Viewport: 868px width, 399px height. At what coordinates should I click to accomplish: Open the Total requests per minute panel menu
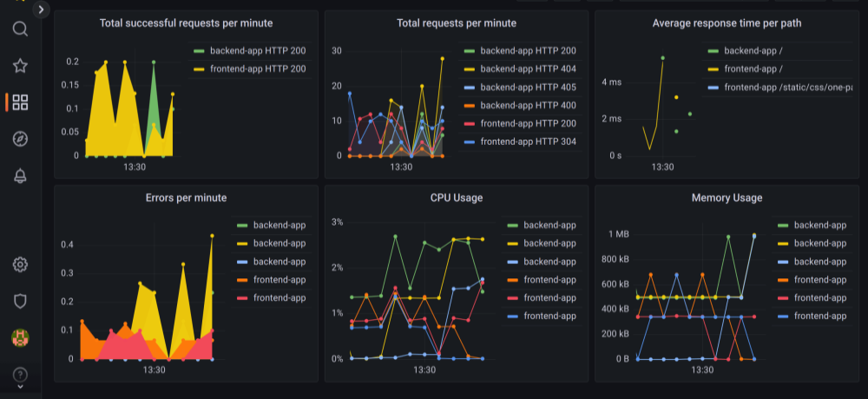click(457, 23)
